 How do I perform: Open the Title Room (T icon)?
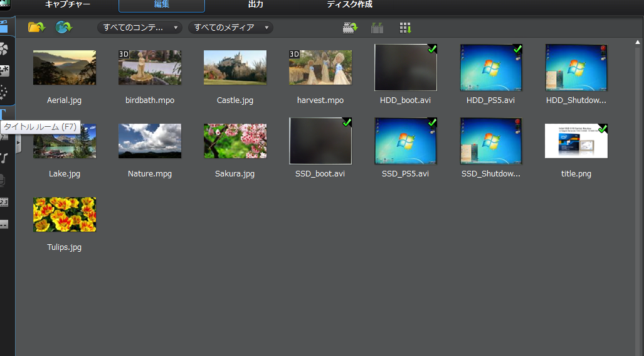(x=3, y=115)
